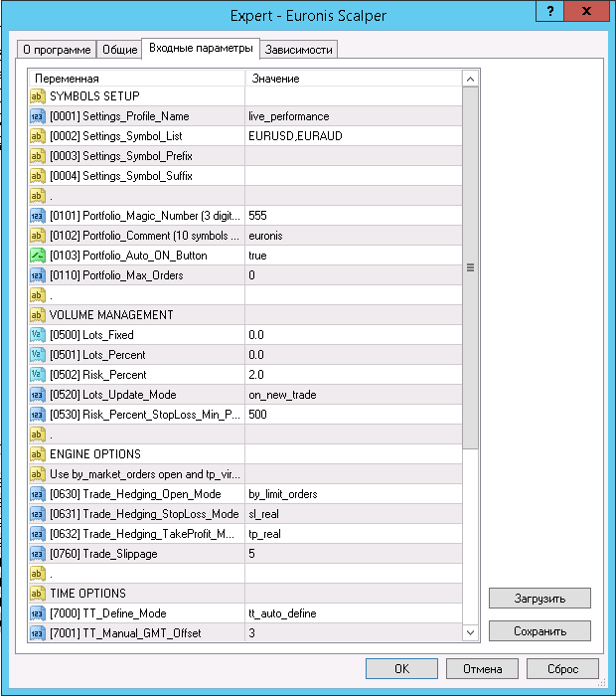Click the scrollbar down arrow
This screenshot has height=697, width=616.
coord(470,632)
